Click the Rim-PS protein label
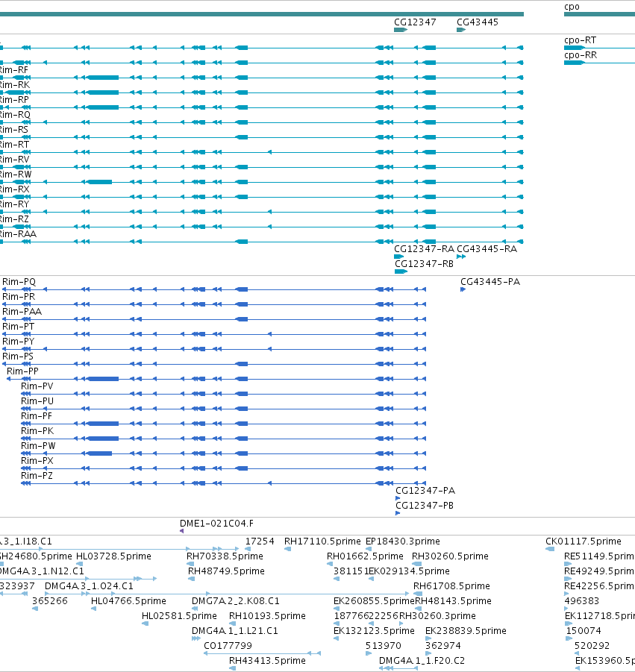Image resolution: width=635 pixels, height=672 pixels. coord(18,357)
